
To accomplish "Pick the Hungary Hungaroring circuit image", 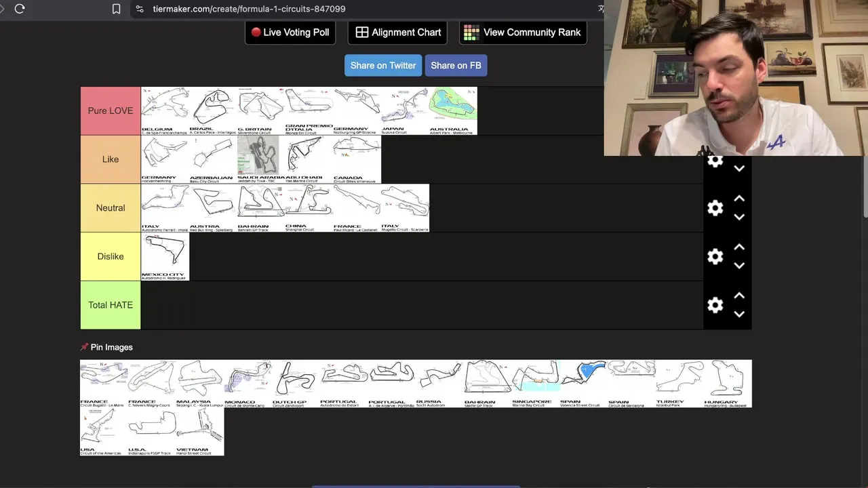I will pyautogui.click(x=728, y=384).
